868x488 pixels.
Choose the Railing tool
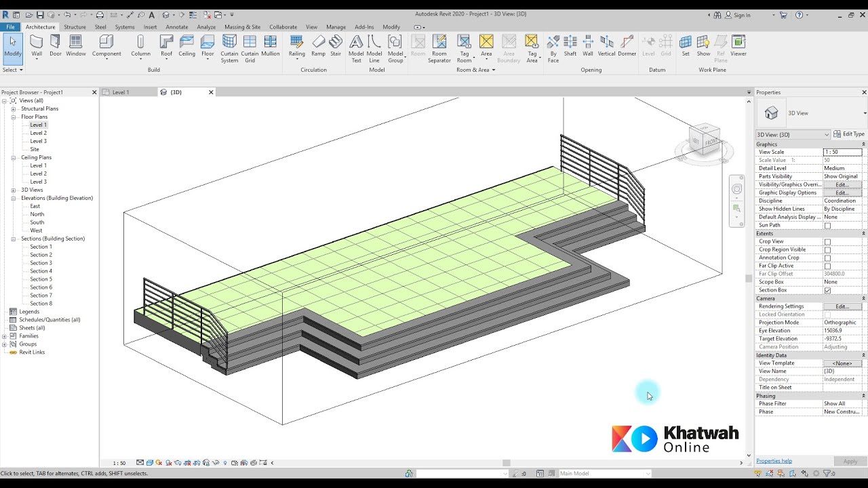(296, 46)
